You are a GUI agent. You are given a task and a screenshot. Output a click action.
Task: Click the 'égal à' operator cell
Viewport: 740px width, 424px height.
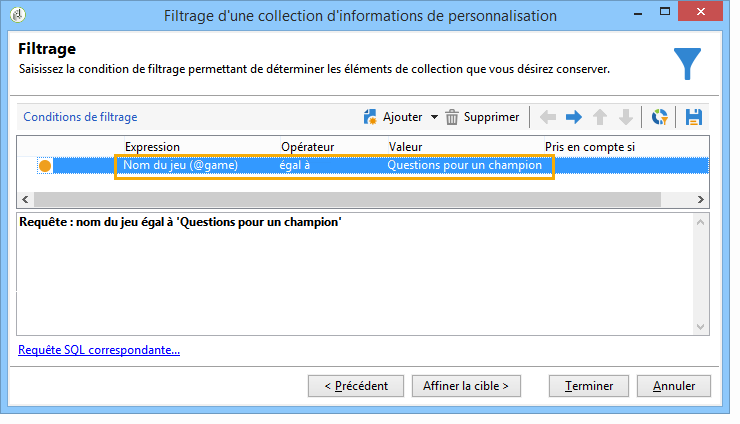point(296,165)
